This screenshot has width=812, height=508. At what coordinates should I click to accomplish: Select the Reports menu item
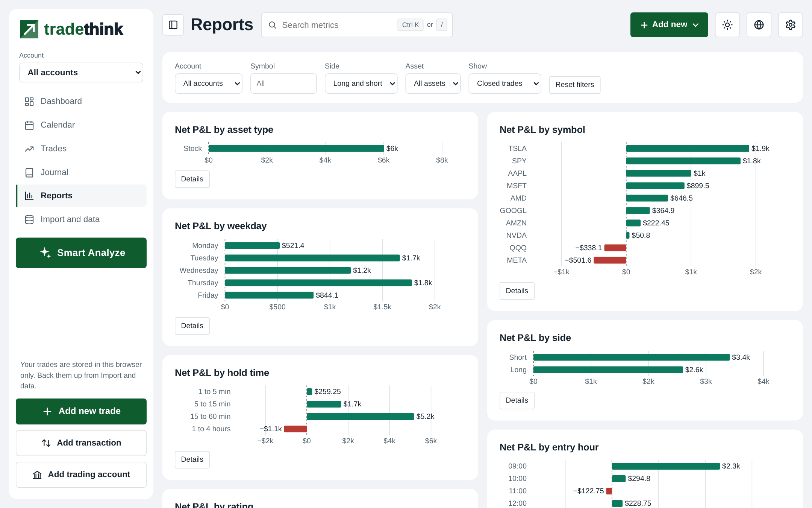[81, 196]
